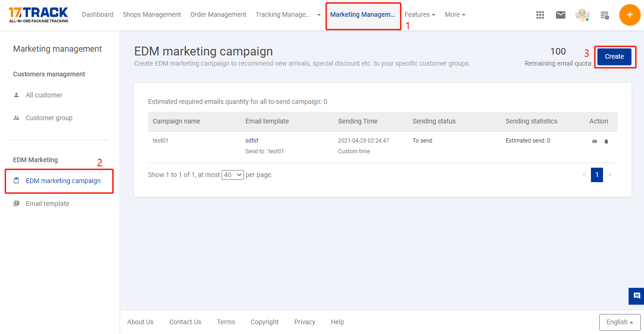
Task: Click the Campaign name column header
Action: point(176,121)
